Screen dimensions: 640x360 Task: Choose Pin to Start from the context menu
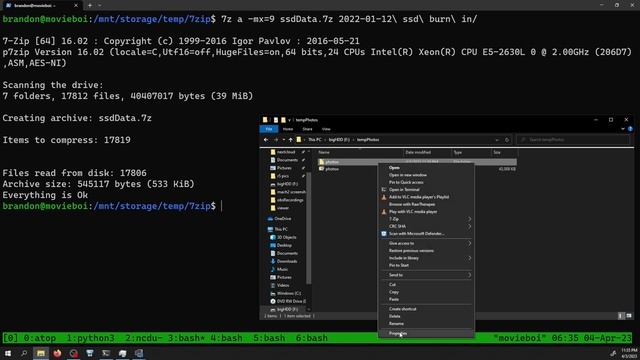(x=398, y=265)
